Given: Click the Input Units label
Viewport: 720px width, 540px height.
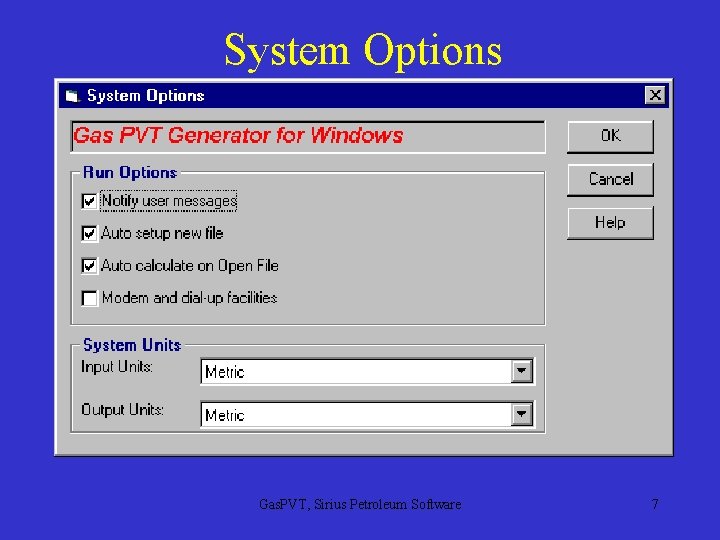Looking at the screenshot, I should (x=117, y=367).
